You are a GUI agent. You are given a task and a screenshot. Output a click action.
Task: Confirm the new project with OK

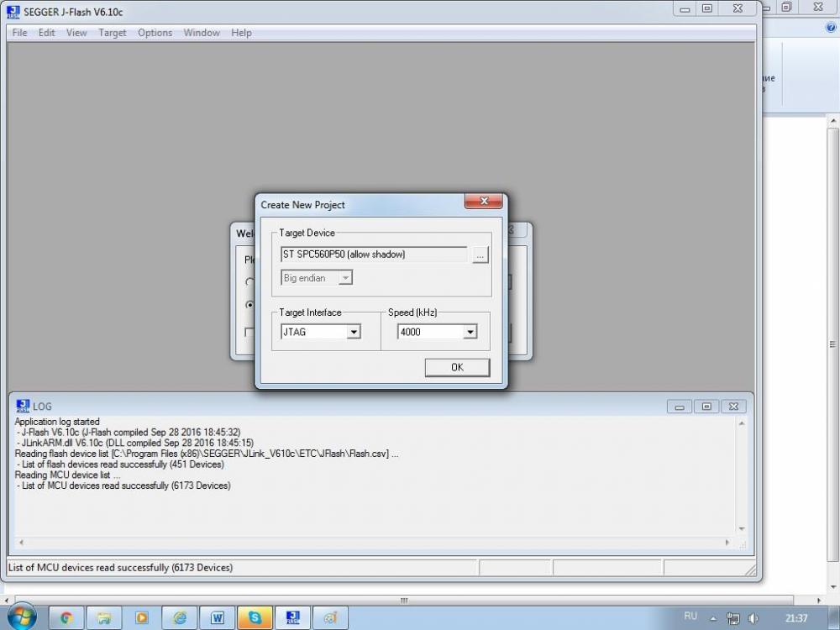[457, 368]
